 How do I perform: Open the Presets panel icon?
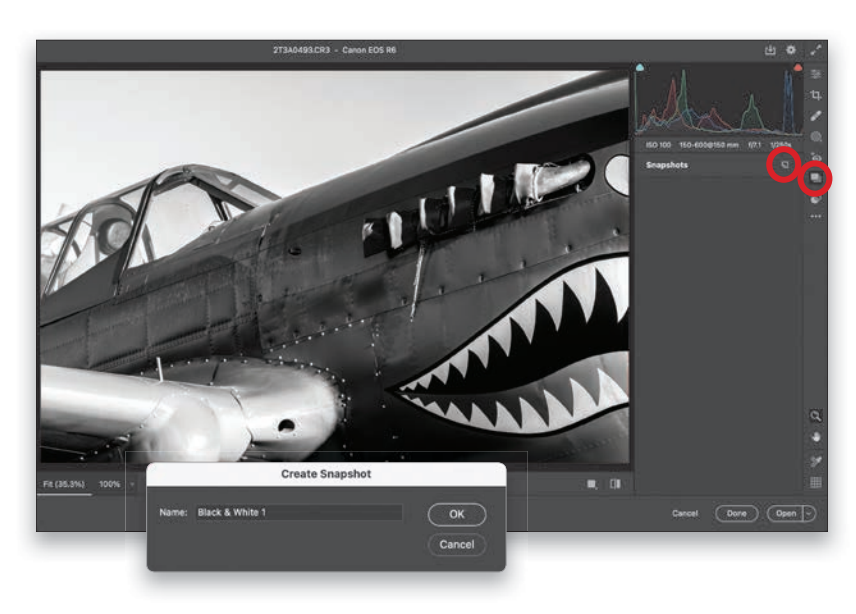coord(816,198)
